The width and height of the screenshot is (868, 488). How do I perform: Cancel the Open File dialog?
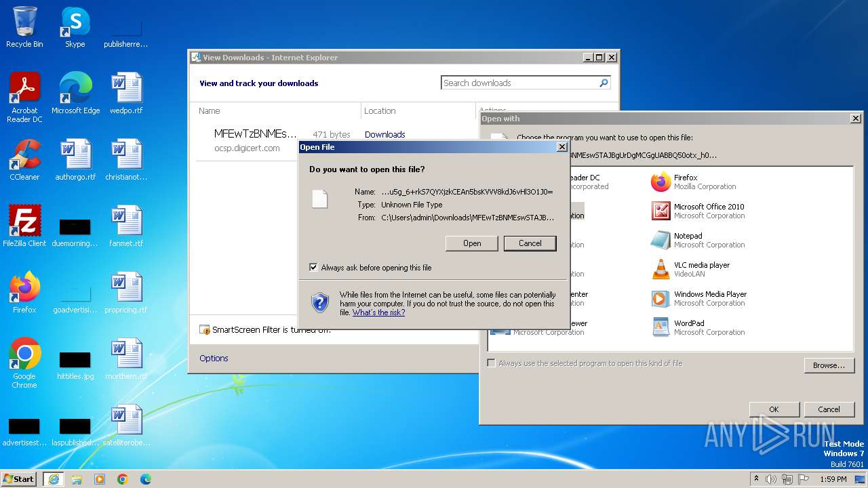tap(530, 243)
